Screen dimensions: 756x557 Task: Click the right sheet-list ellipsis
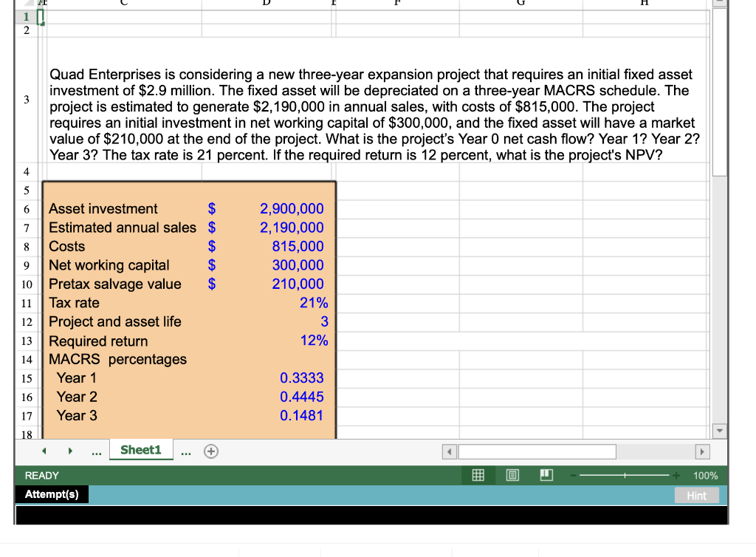click(x=185, y=451)
